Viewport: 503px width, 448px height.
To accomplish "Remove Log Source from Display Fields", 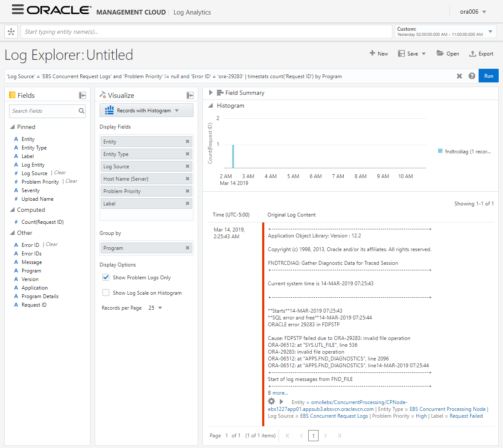I will tap(187, 166).
